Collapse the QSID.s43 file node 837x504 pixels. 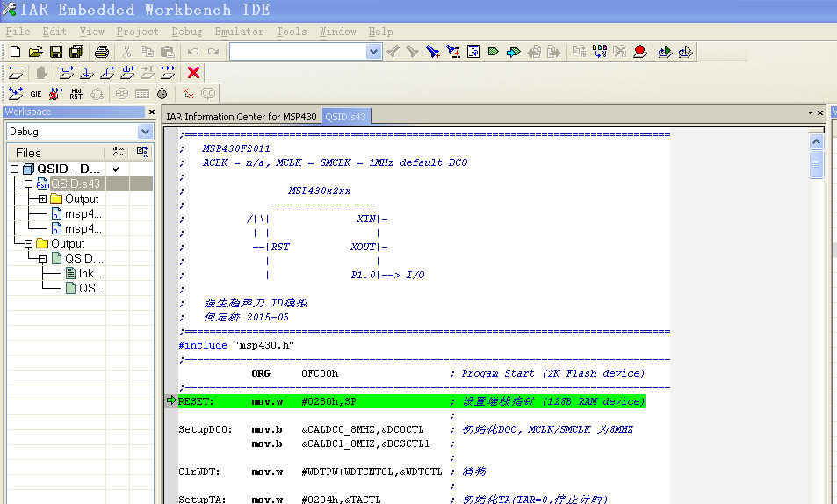[x=28, y=184]
